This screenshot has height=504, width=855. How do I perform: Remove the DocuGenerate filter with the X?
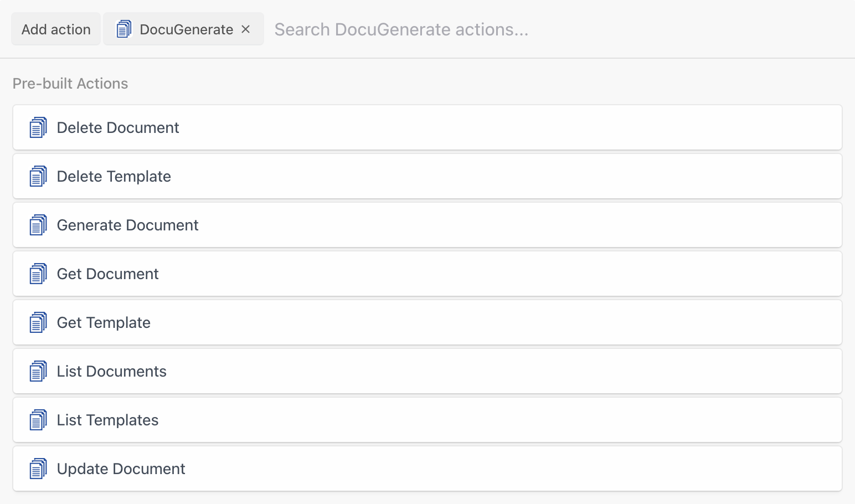point(246,29)
